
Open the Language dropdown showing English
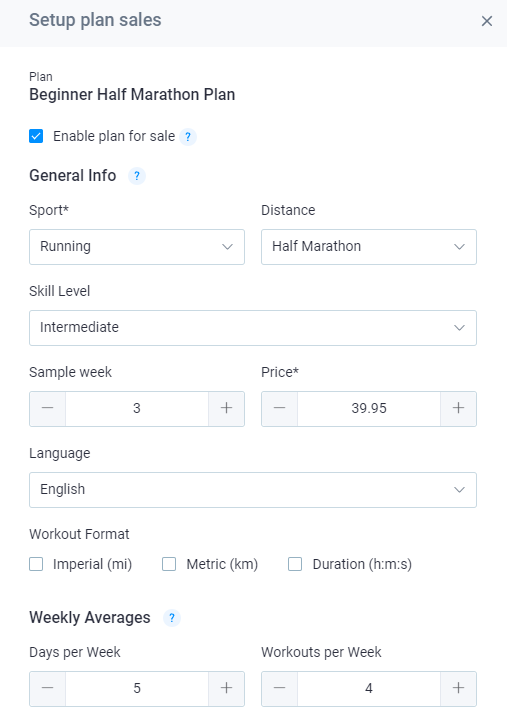click(253, 490)
